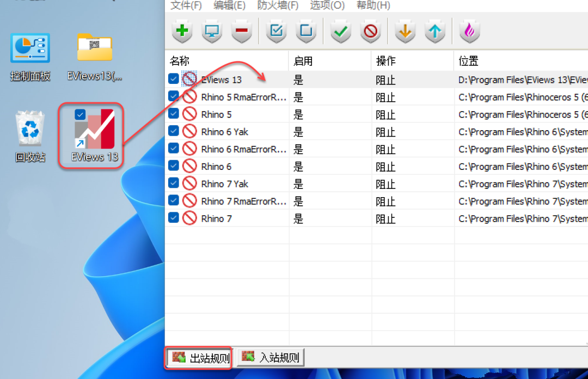This screenshot has width=588, height=379.
Task: Open the 控制面板 desktop icon
Action: [x=30, y=57]
